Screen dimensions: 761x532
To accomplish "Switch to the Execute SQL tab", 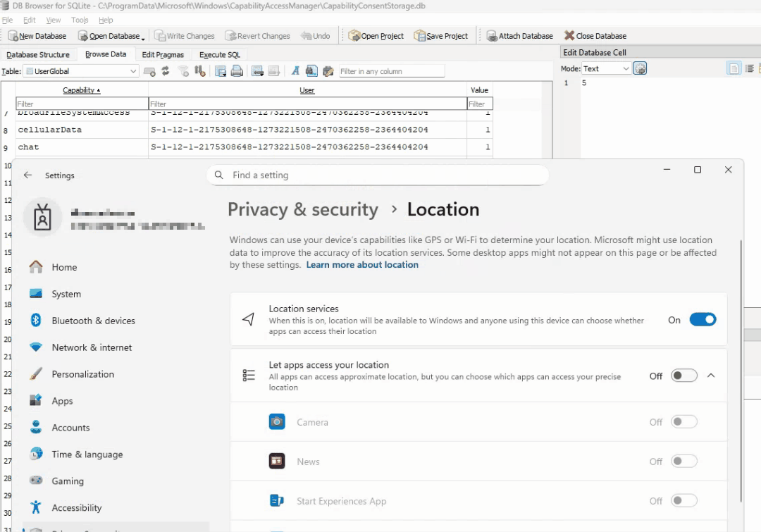I will coord(219,54).
